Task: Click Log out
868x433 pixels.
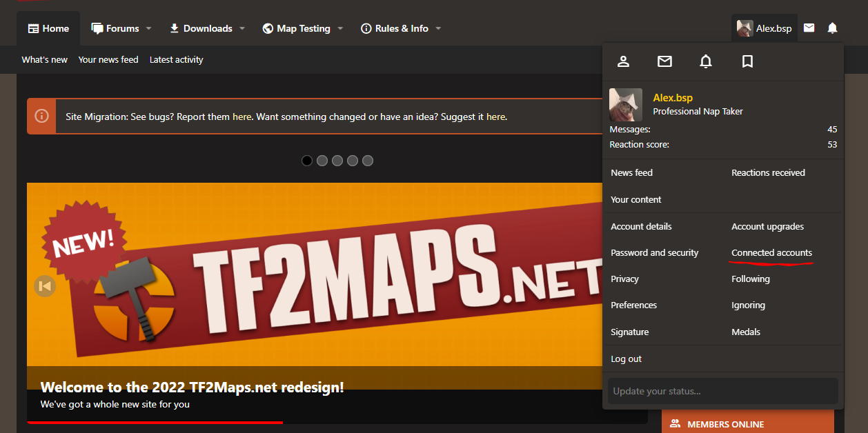Action: point(627,359)
